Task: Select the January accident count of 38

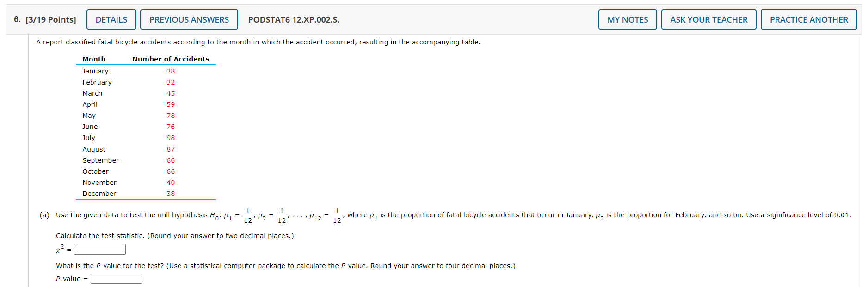Action: pos(171,71)
